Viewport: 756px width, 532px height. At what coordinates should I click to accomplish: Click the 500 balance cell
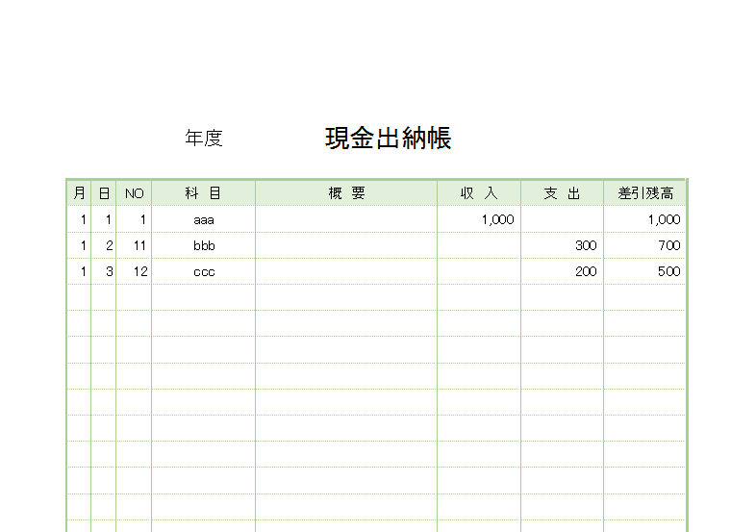pos(668,271)
